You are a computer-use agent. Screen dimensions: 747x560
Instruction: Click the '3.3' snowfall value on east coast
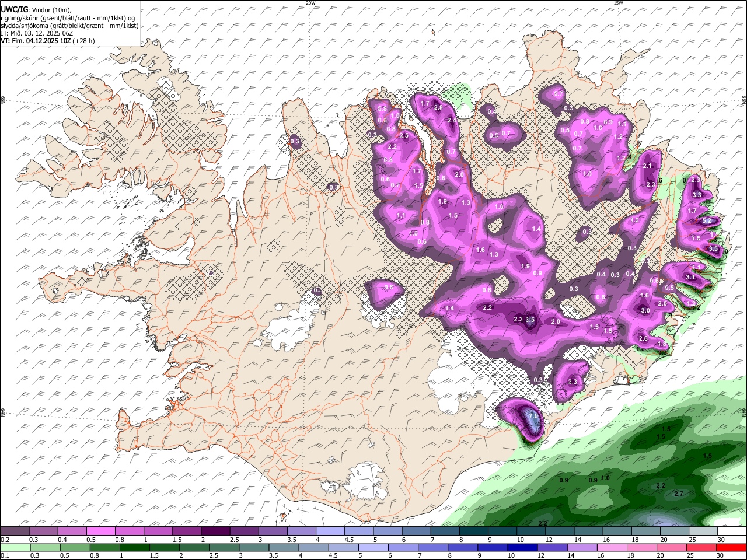697,195
